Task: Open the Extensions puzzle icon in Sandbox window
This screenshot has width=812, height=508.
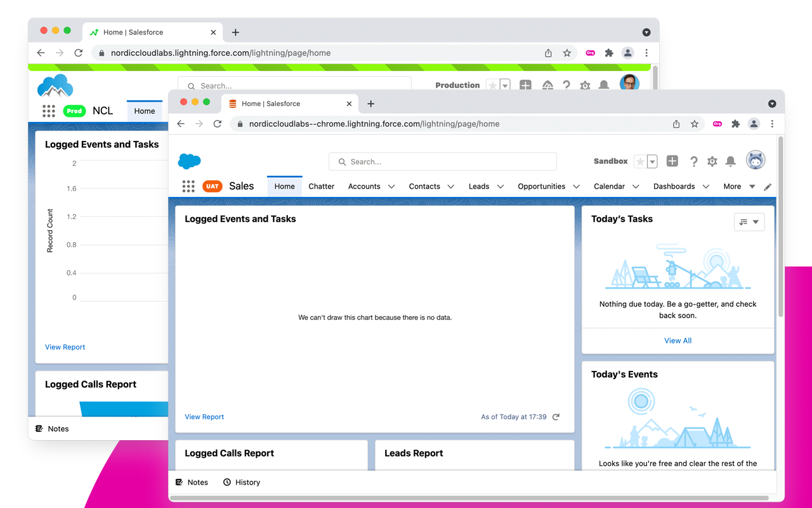Action: point(735,124)
